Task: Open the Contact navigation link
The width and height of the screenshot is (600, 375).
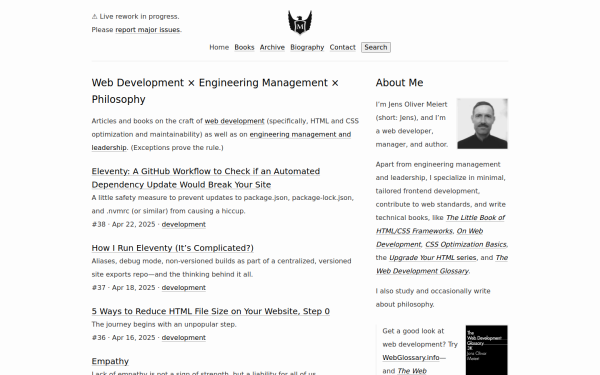Action: pos(342,47)
